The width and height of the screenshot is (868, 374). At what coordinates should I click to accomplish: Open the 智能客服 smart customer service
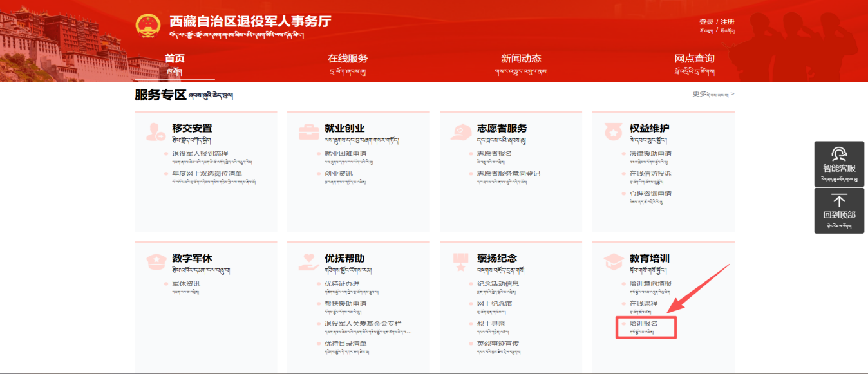(839, 164)
